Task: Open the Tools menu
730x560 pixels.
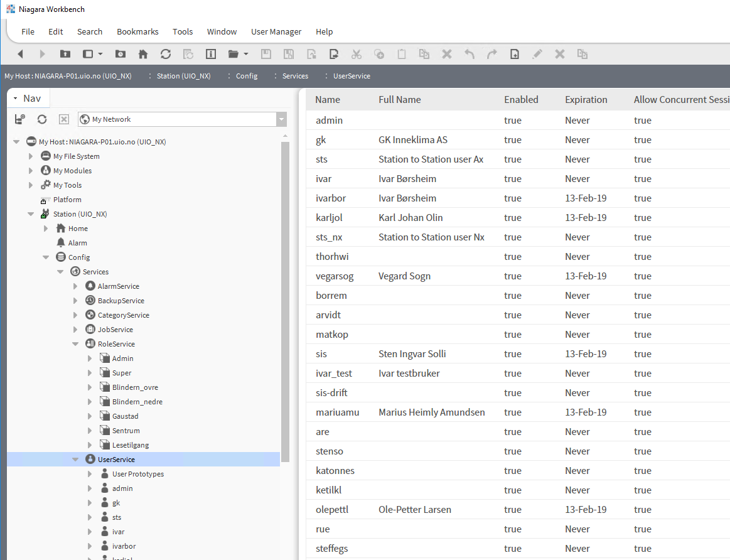Action: (183, 31)
